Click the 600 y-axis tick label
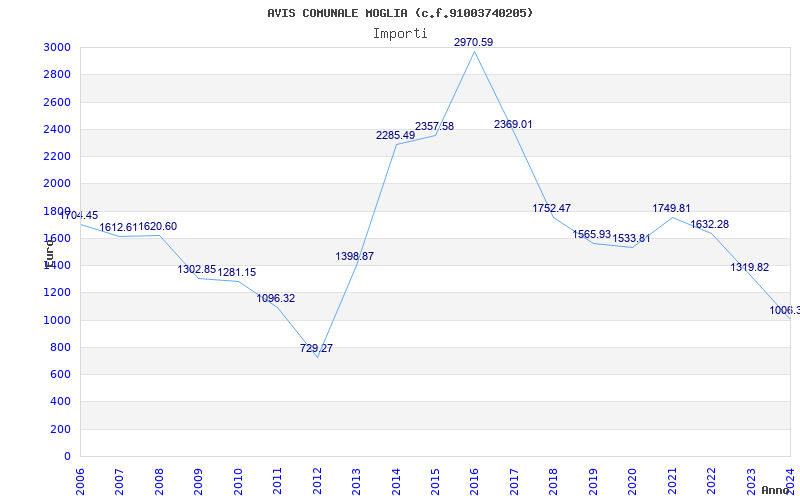This screenshot has height=500, width=800. click(60, 374)
